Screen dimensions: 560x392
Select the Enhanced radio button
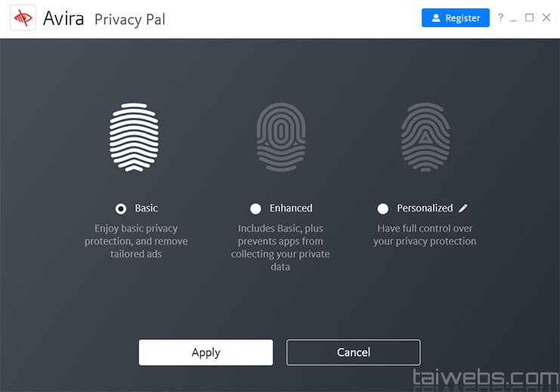pyautogui.click(x=255, y=208)
